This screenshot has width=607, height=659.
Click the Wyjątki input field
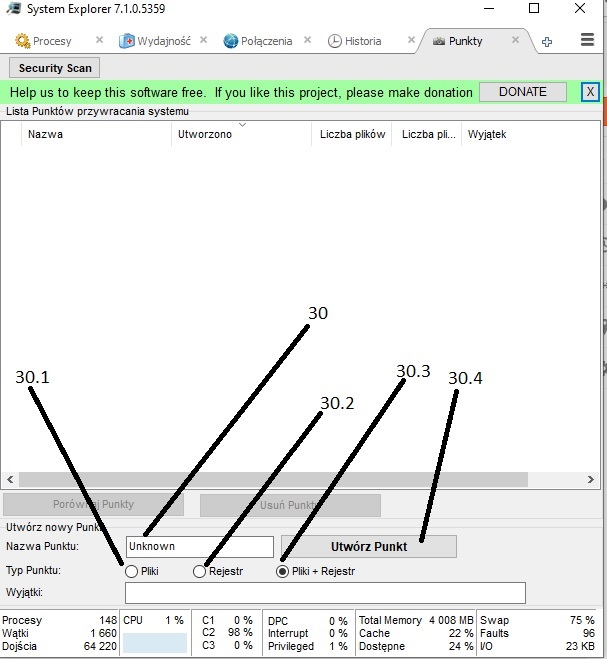(325, 593)
